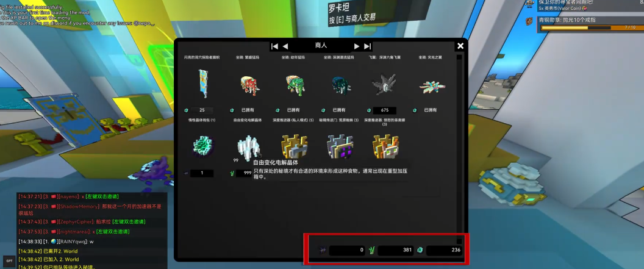This screenshot has width=644, height=269.
Task: Click nayeno's 左键双击邀请 invite link in chat
Action: (103, 197)
